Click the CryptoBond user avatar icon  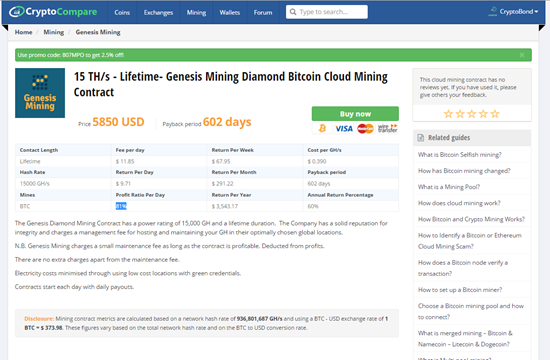tap(493, 12)
